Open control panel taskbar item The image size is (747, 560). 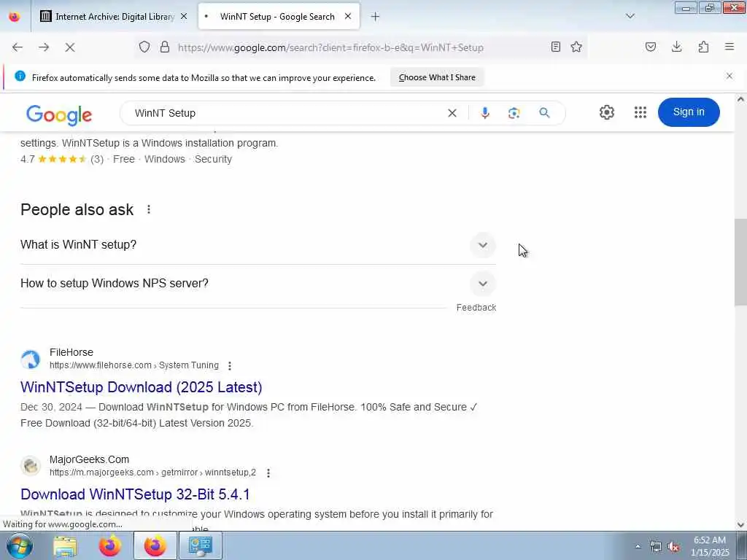click(x=200, y=545)
